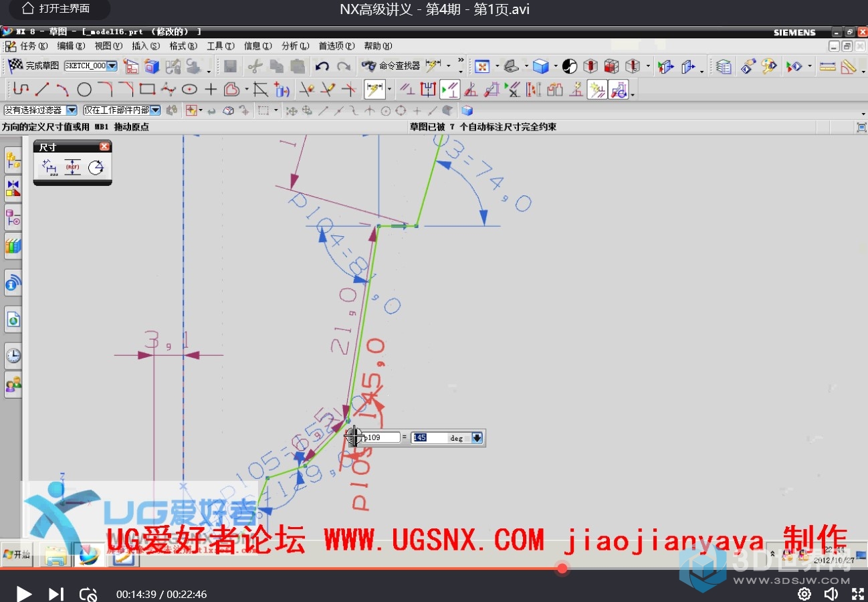Click the Undo arrow icon
This screenshot has height=602, width=868.
(x=322, y=66)
